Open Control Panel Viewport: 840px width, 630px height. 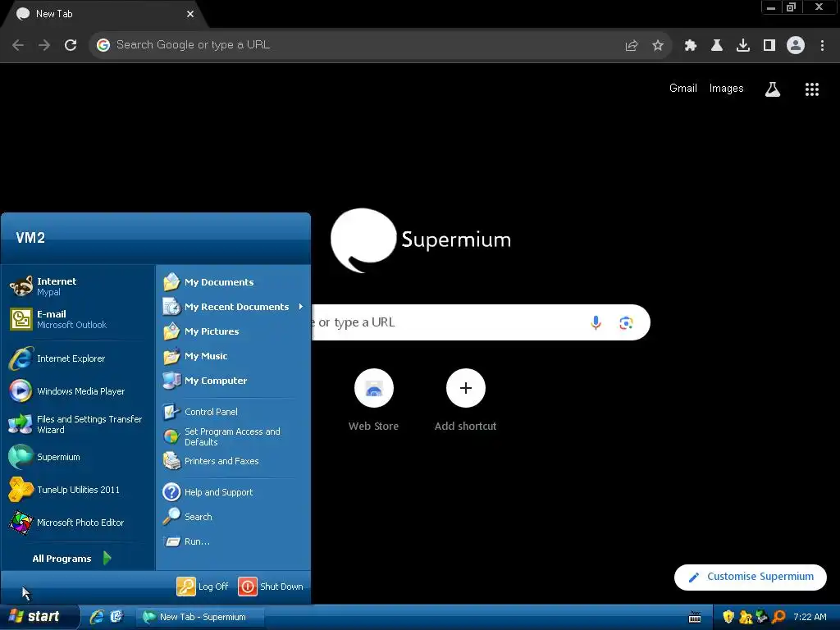point(234,412)
